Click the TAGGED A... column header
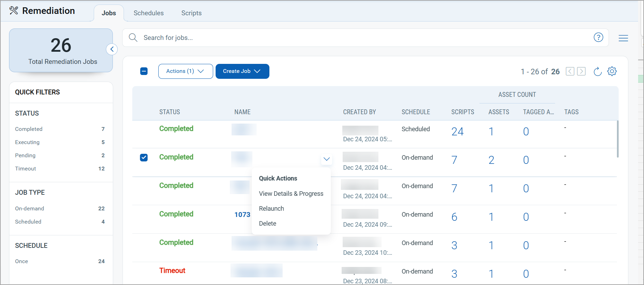 pos(538,112)
